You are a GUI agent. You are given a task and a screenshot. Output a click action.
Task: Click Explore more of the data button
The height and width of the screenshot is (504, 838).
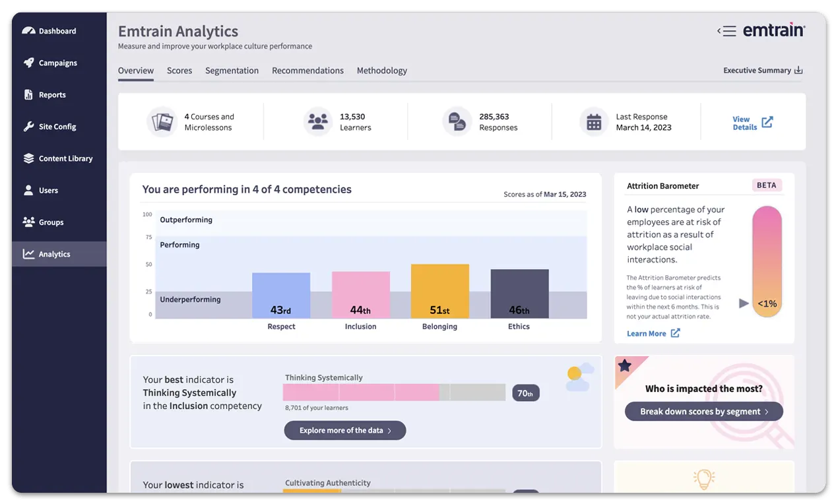345,431
